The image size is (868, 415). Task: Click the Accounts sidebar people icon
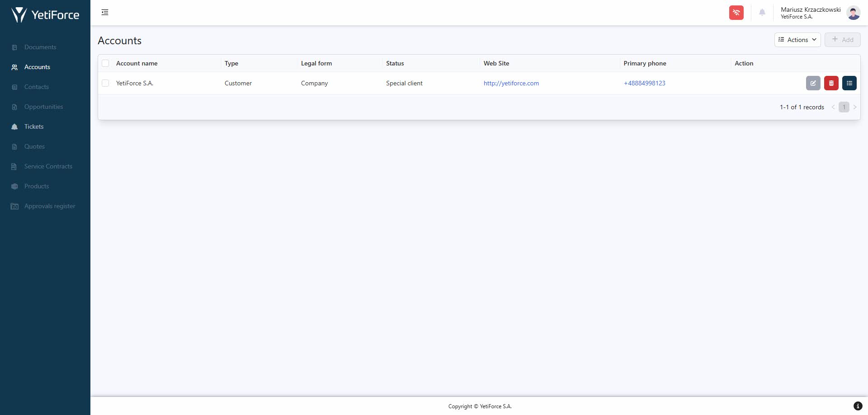click(14, 67)
